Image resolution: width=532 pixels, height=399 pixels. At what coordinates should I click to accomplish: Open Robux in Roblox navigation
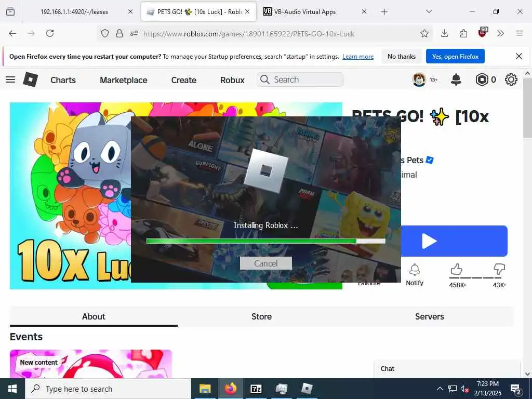(x=232, y=80)
